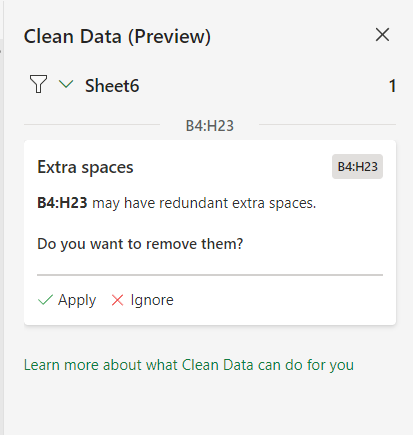This screenshot has height=435, width=413.
Task: Click the red X Ignore icon
Action: point(117,300)
